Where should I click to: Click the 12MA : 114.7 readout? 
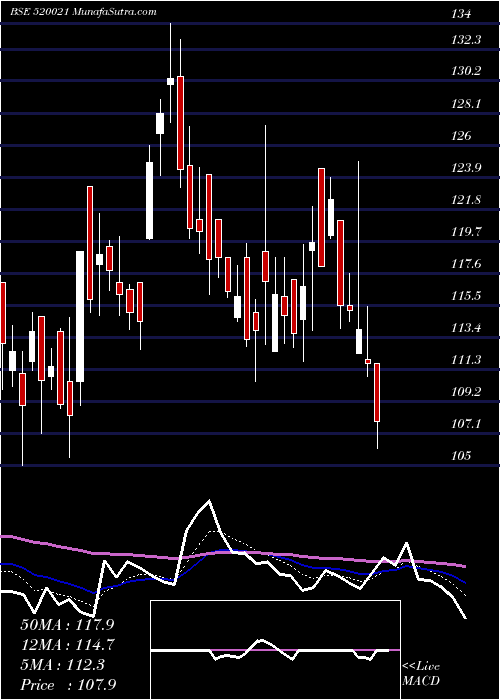pyautogui.click(x=67, y=645)
